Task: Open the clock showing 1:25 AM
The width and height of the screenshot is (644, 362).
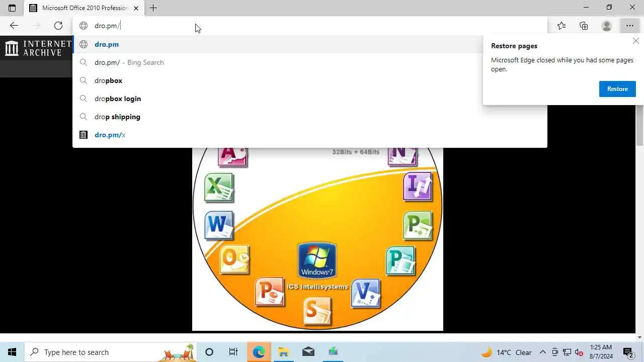Action: (x=601, y=352)
